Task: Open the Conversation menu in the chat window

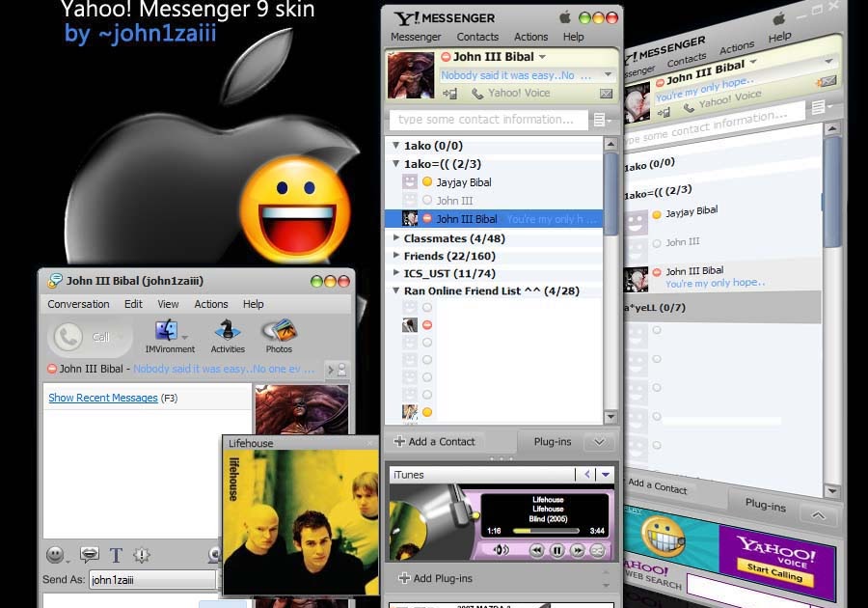Action: pyautogui.click(x=78, y=304)
